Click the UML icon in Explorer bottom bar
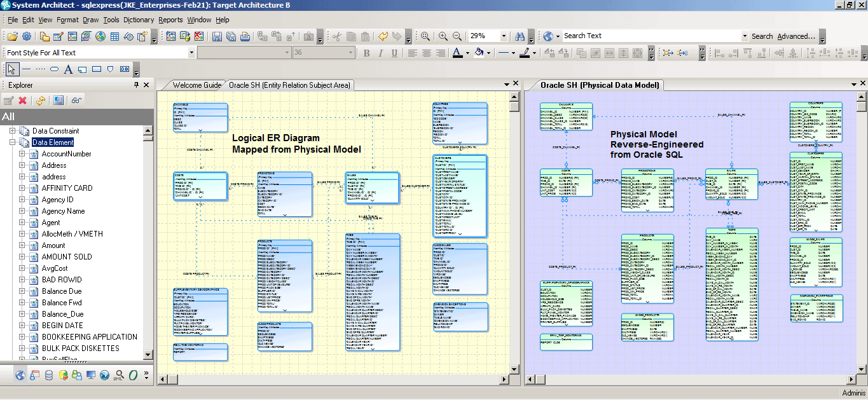The width and height of the screenshot is (868, 400). [x=118, y=375]
